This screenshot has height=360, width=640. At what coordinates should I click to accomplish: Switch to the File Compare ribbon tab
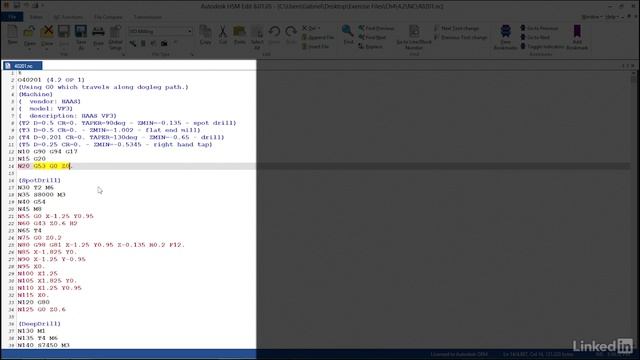pos(108,17)
